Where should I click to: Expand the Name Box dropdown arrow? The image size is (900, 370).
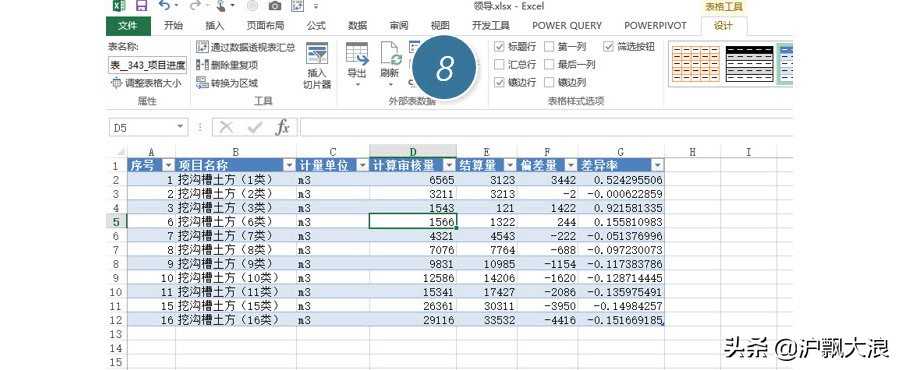180,127
